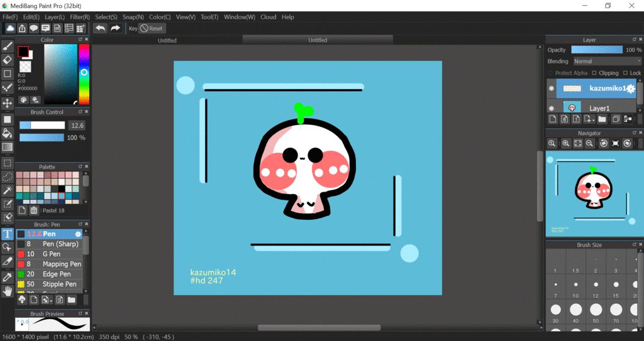Open kazumiko14 layer settings gear
The height and width of the screenshot is (341, 644).
point(630,88)
